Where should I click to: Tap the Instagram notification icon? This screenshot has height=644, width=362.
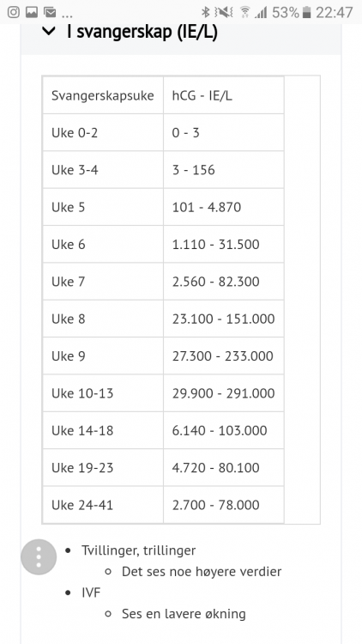(x=14, y=12)
